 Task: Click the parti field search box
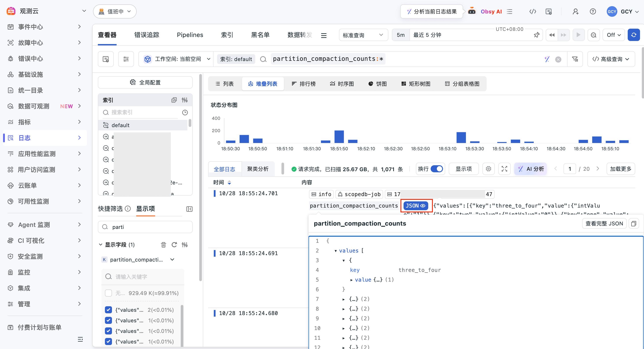pyautogui.click(x=145, y=227)
